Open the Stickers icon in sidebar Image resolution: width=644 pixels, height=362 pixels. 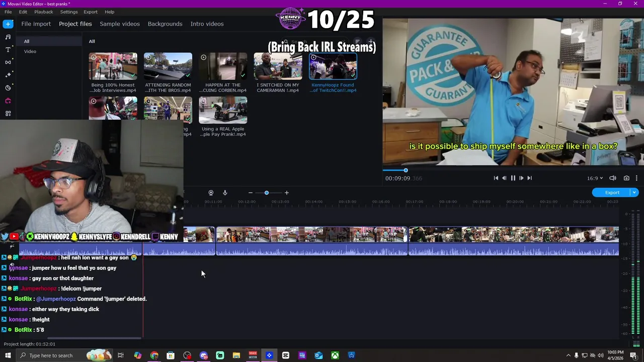(x=8, y=88)
